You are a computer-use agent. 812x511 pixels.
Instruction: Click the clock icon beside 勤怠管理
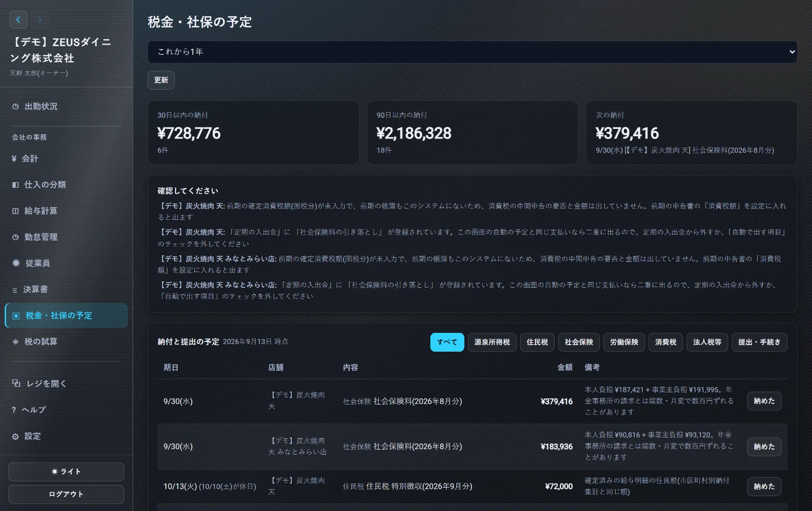click(15, 237)
